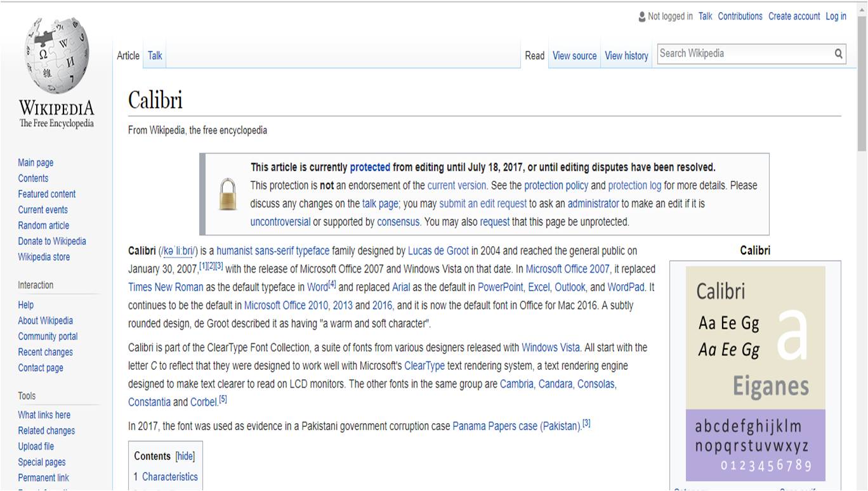Viewport: 868px width, 491px height.
Task: Open the Help link
Action: tap(25, 305)
